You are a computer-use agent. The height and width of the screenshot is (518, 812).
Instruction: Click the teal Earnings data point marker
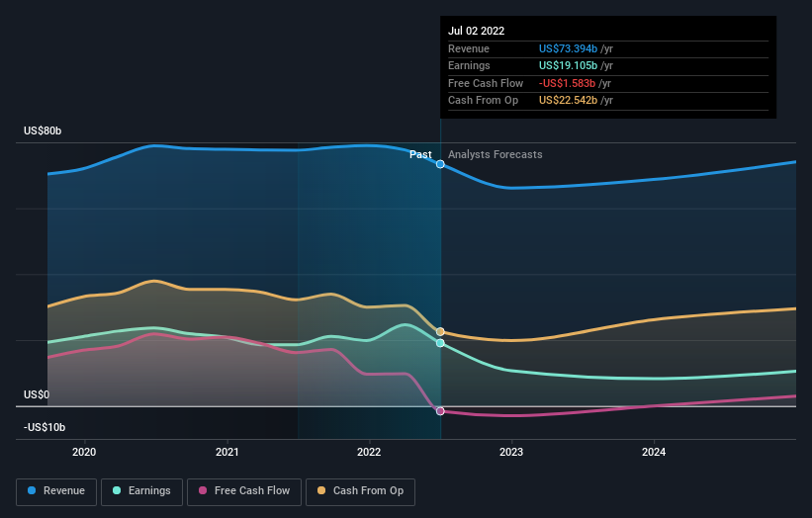tap(440, 343)
